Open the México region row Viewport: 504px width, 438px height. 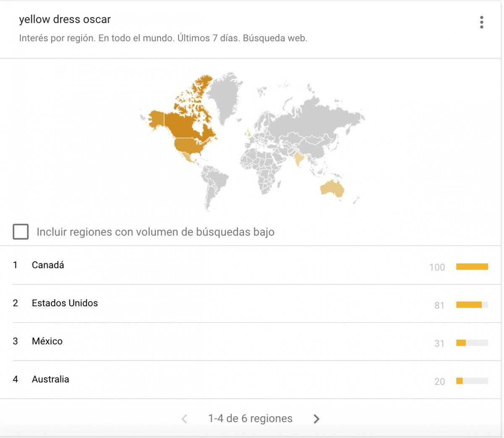(47, 341)
